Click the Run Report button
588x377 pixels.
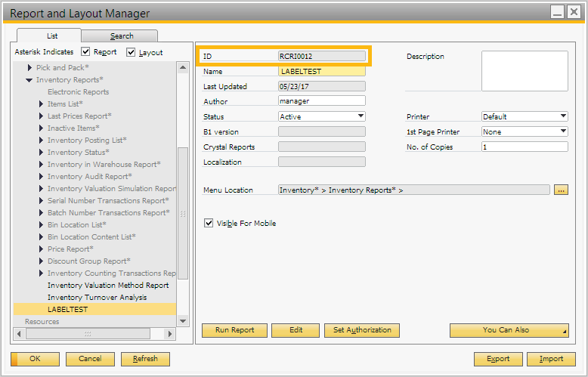pos(234,330)
